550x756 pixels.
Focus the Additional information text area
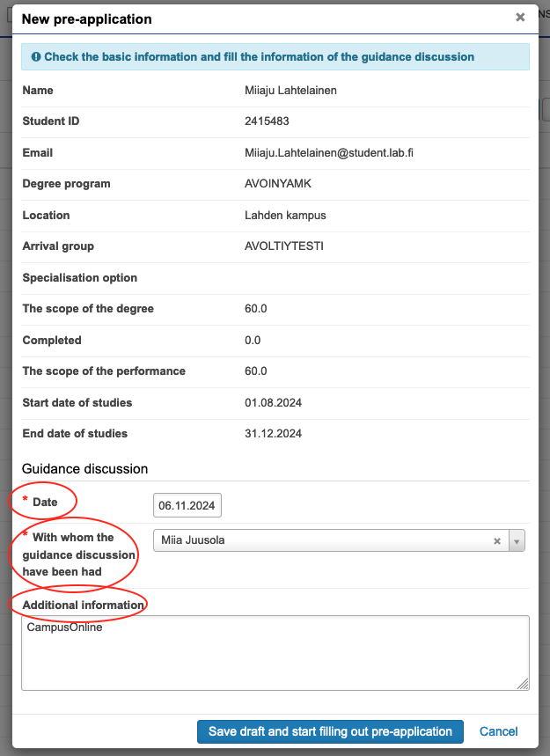(275, 652)
